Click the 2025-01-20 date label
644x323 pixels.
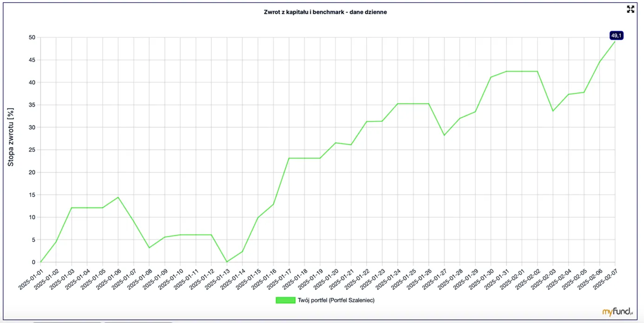click(x=326, y=279)
